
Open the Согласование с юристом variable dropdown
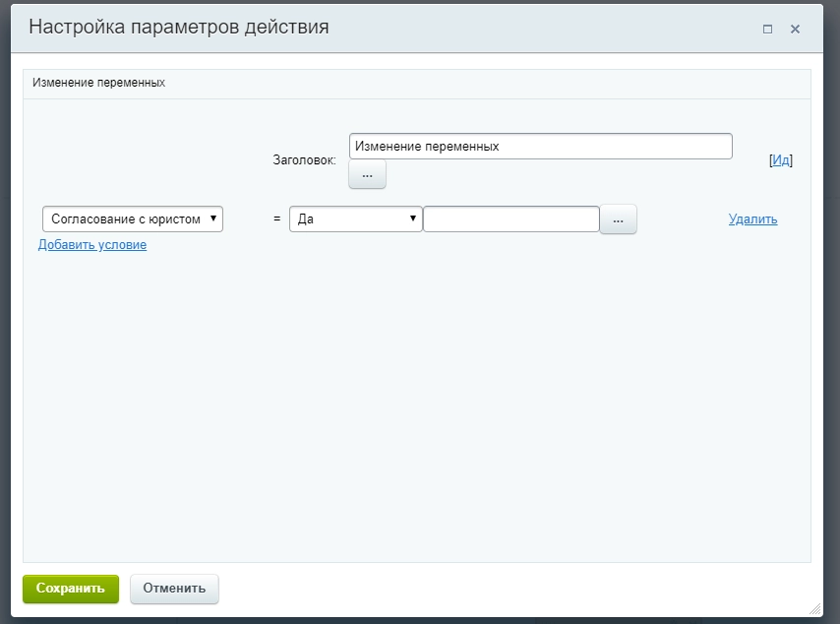133,219
